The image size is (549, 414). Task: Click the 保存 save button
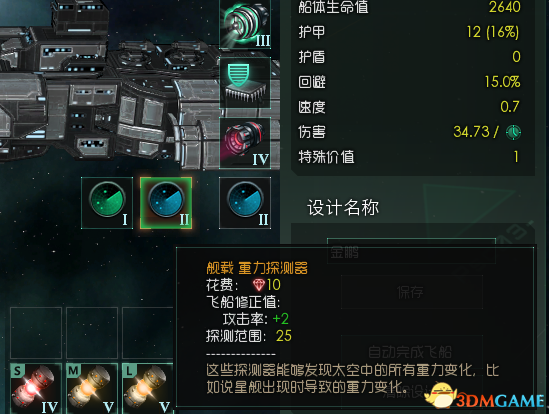412,292
